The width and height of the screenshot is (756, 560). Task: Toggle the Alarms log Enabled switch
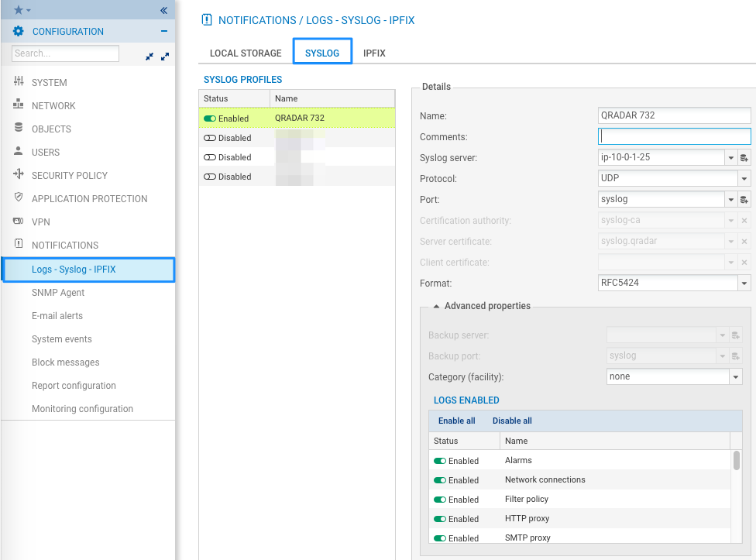(x=440, y=461)
